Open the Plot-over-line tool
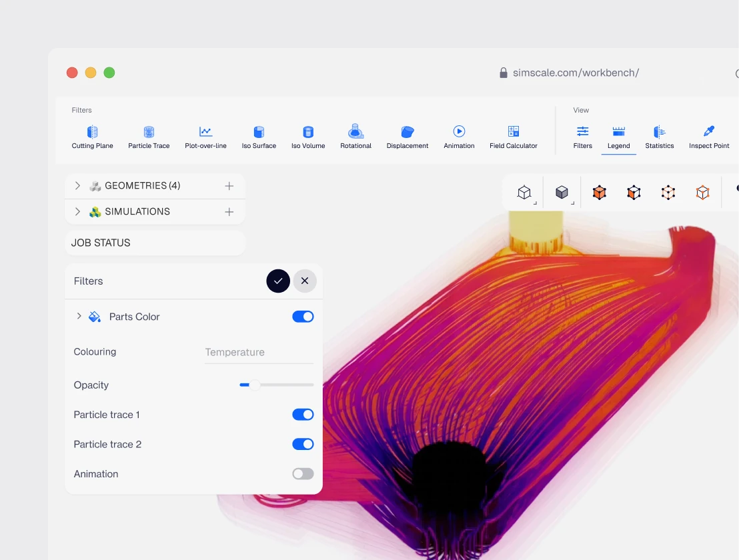 (205, 137)
